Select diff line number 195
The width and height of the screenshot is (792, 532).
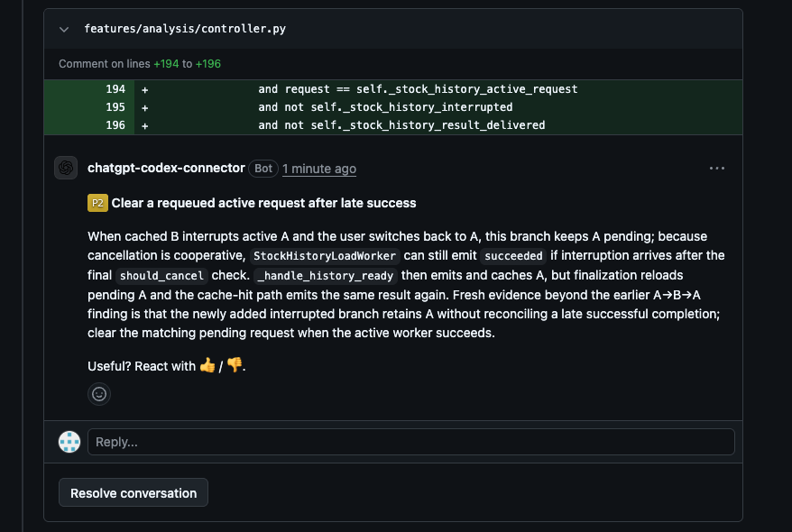115,107
